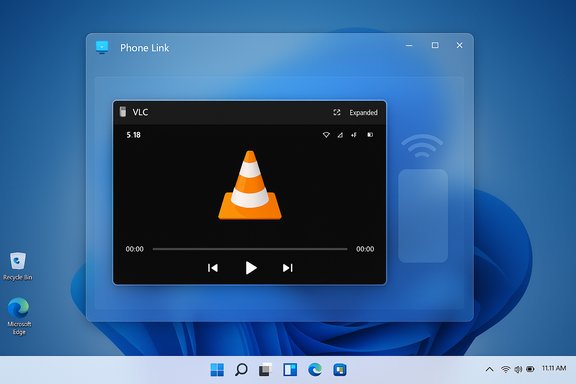Open system tray Wi-Fi settings
The image size is (576, 384).
point(505,369)
